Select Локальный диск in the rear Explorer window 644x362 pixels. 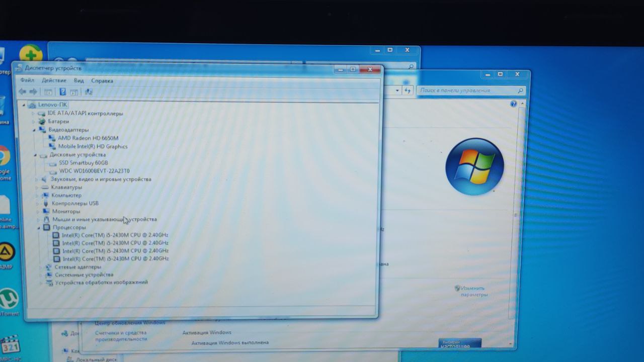coord(96,359)
